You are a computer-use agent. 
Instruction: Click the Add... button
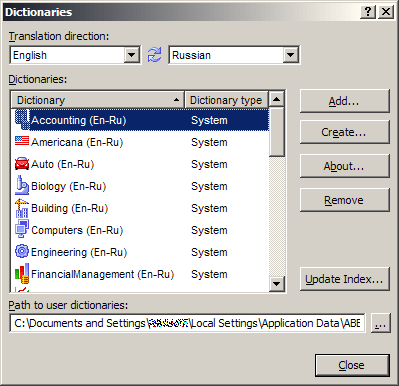pyautogui.click(x=345, y=101)
